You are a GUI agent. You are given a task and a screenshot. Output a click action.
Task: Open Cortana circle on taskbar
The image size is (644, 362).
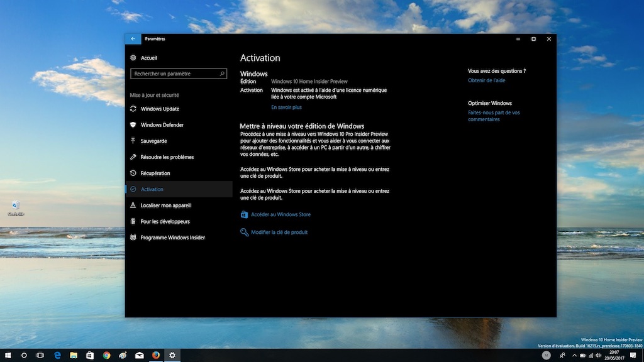[24, 356]
